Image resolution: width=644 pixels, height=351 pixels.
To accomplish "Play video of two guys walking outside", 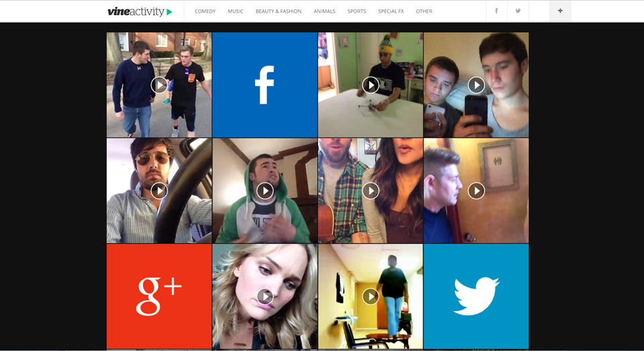I will point(159,85).
